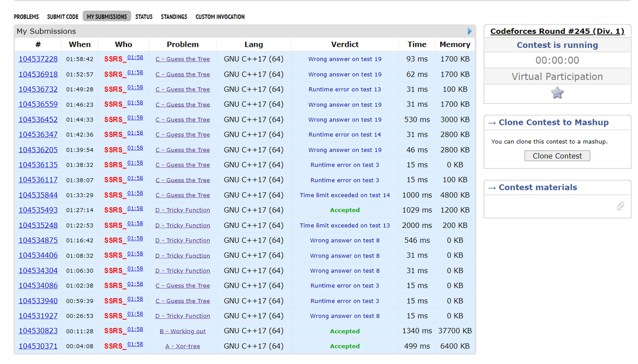638x364 pixels.
Task: Click Accepted verdict for A - Xor-tree
Action: pyautogui.click(x=345, y=346)
